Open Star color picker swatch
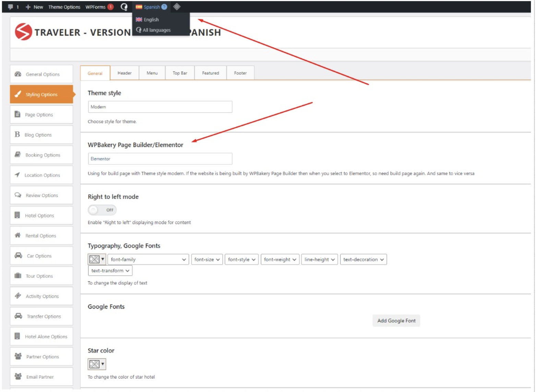 point(97,364)
